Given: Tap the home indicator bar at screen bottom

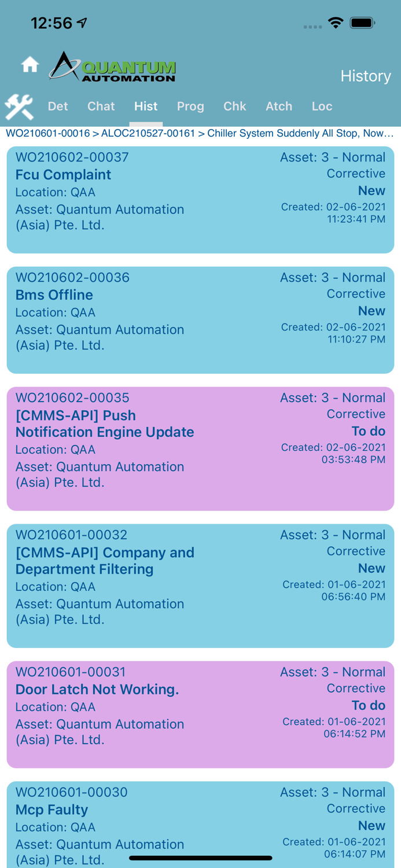Looking at the screenshot, I should [200, 858].
